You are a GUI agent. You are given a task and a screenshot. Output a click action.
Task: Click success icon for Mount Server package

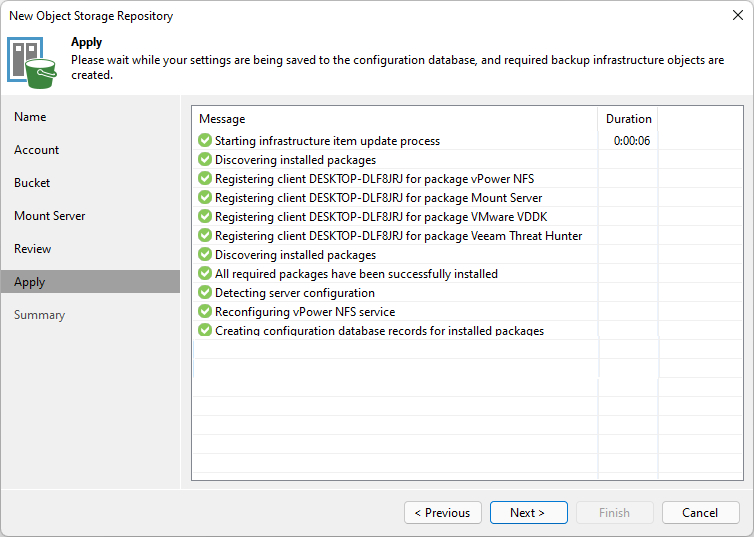(205, 198)
